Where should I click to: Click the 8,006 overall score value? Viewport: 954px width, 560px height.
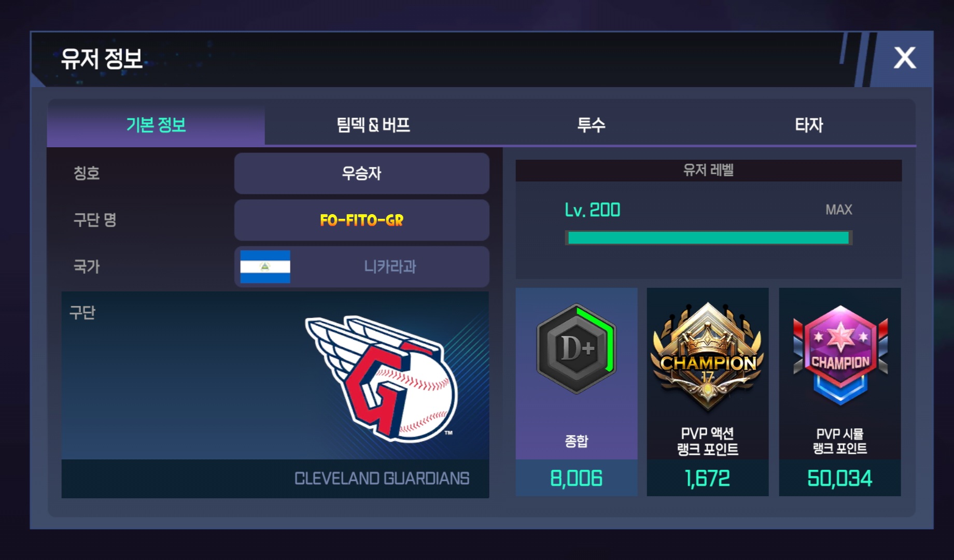[576, 478]
